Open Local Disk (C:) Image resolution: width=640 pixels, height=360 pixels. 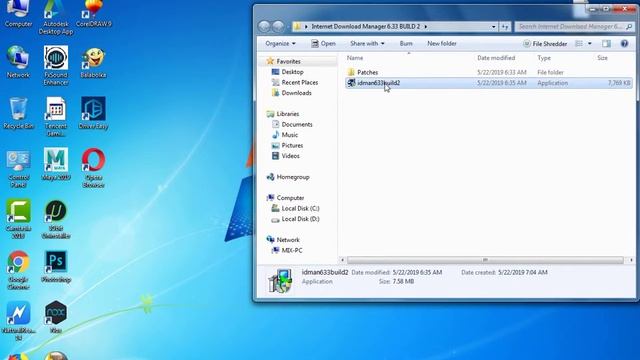300,209
